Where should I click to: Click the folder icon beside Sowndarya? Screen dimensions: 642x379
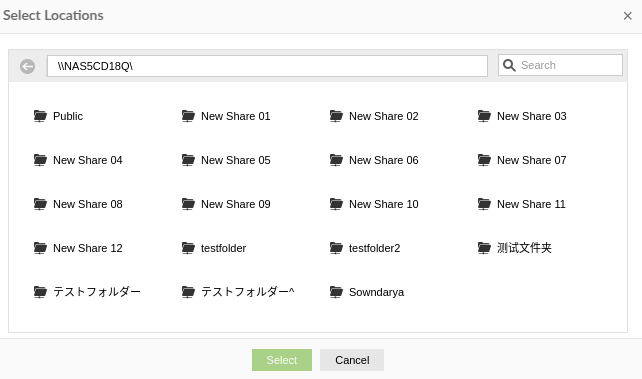click(x=336, y=292)
